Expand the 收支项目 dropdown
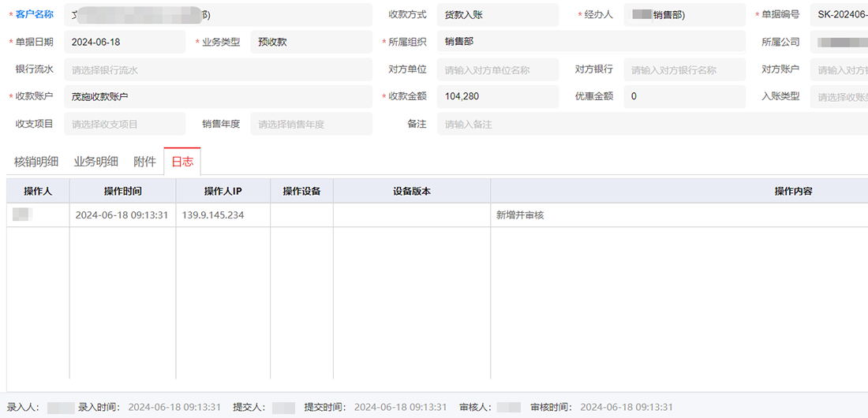 pyautogui.click(x=125, y=124)
